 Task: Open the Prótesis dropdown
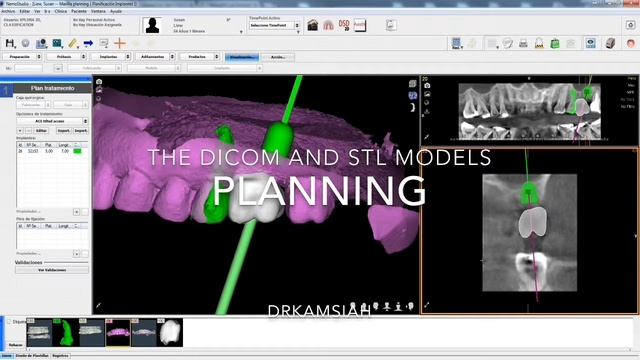coord(66,57)
